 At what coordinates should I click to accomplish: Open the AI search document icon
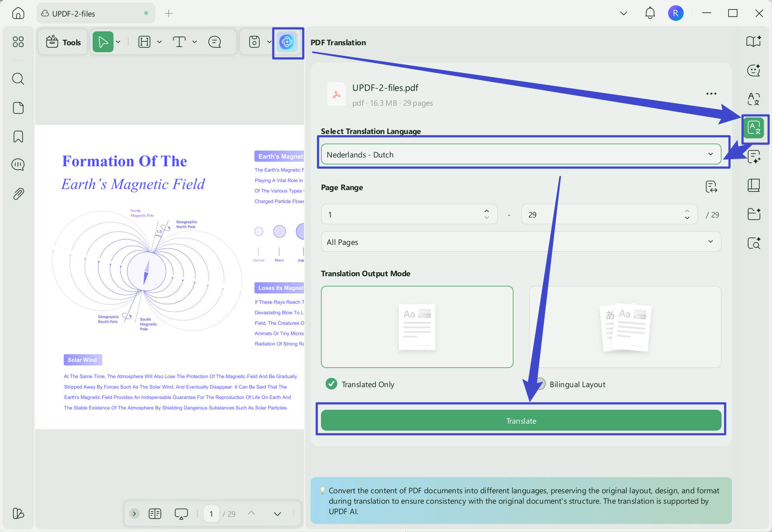[x=754, y=243]
